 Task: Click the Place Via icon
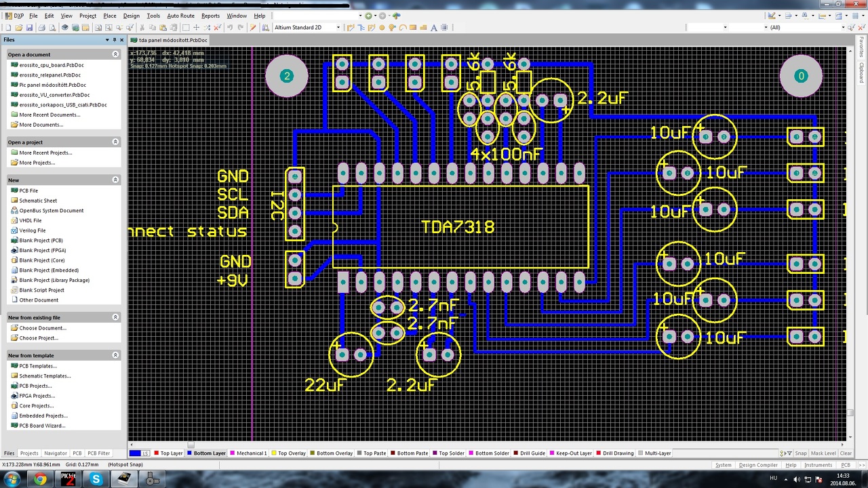coord(392,27)
